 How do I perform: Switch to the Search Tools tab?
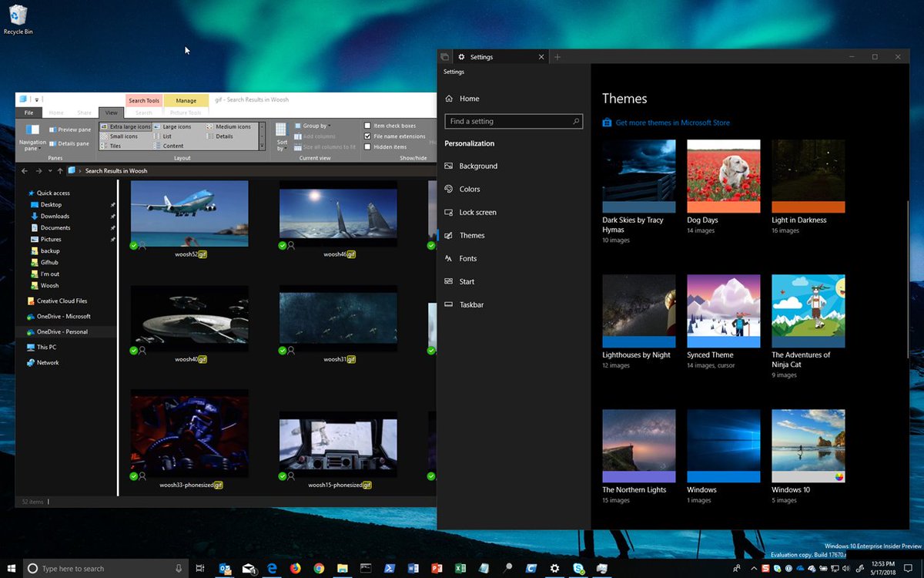144,101
